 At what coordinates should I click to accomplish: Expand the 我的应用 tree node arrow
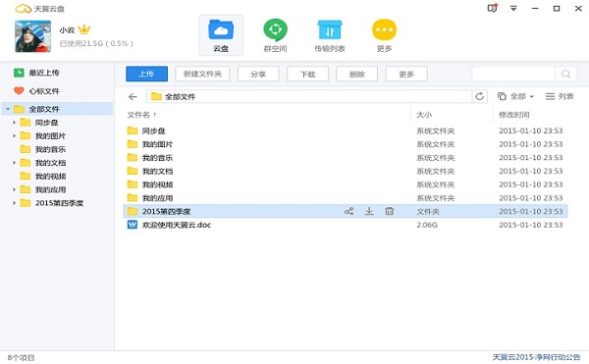coord(14,190)
